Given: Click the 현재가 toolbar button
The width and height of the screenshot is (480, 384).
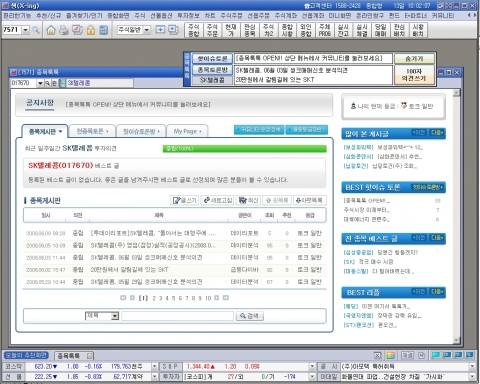Looking at the screenshot, I should (x=231, y=30).
